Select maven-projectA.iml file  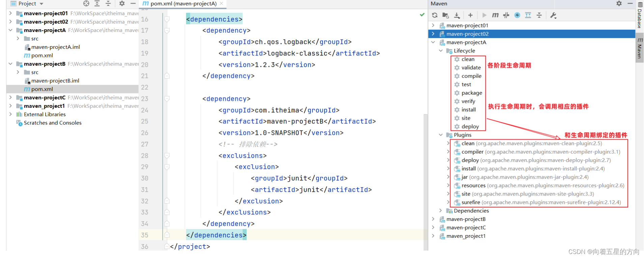point(52,47)
